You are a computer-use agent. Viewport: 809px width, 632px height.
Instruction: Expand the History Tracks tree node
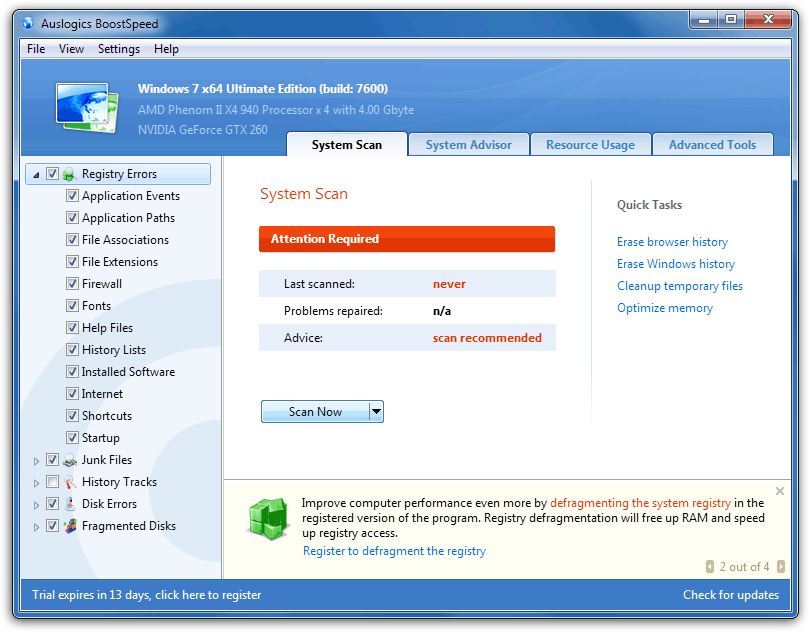36,483
